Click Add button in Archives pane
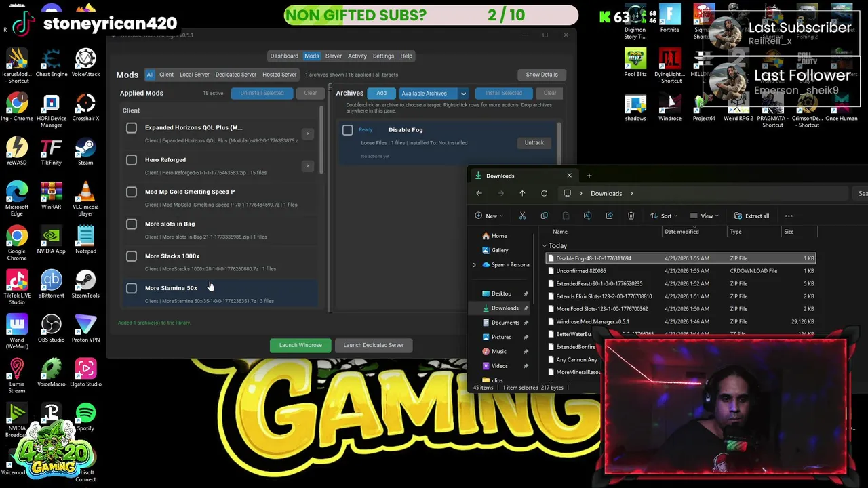868x488 pixels. pos(381,94)
